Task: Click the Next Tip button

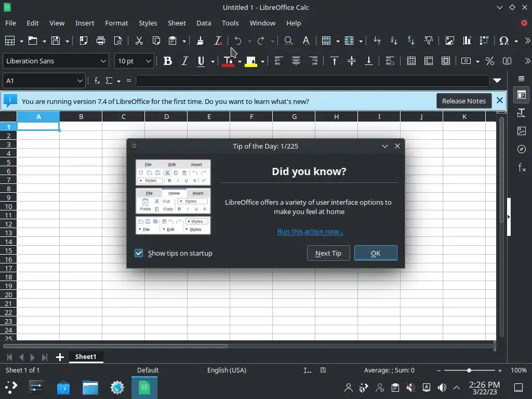Action: click(x=328, y=253)
